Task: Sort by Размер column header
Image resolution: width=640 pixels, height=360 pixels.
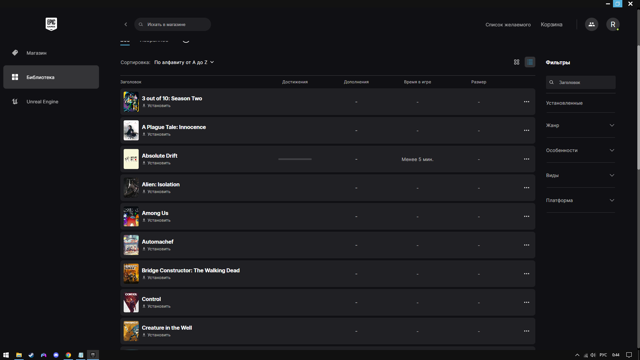Action: (478, 82)
